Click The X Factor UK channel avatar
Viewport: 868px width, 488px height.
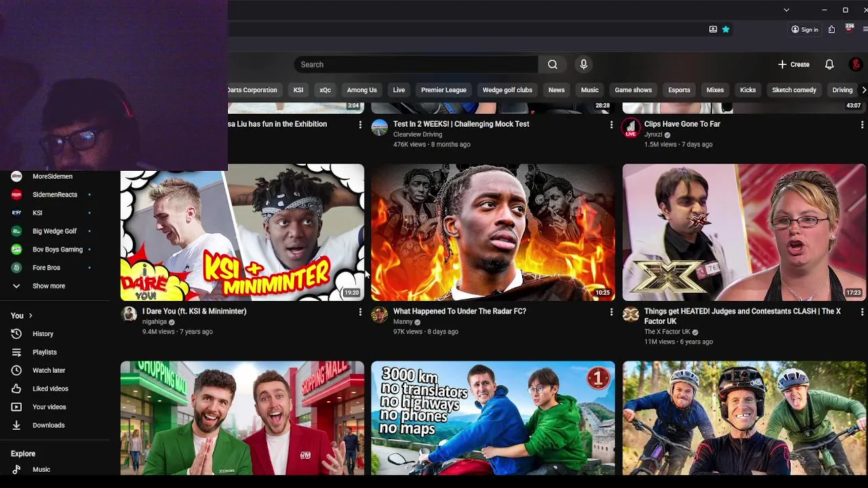631,314
